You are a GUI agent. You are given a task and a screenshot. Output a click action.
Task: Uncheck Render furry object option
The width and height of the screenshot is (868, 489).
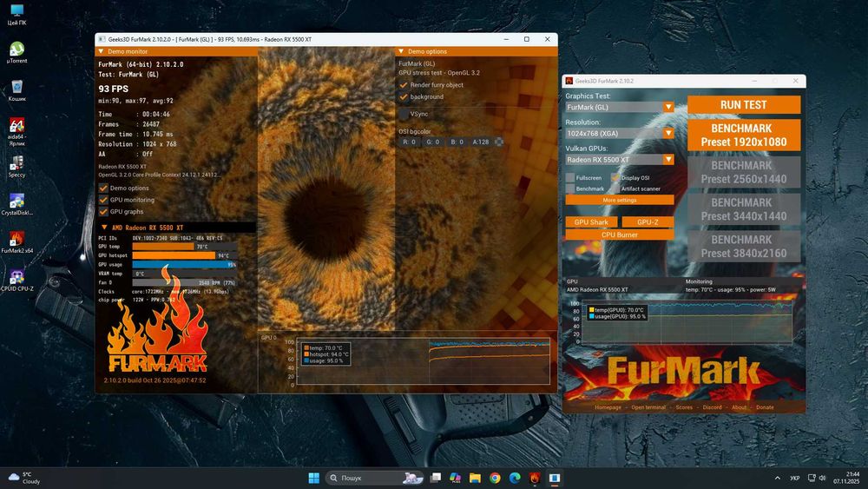404,85
